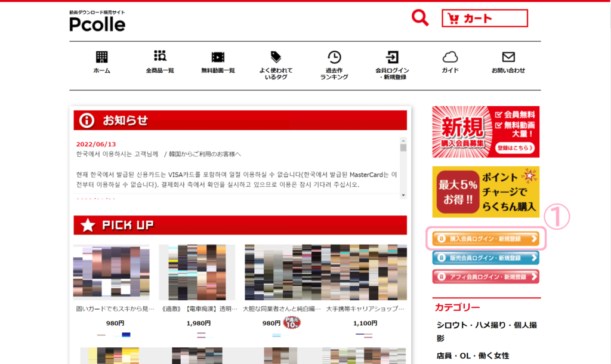Open category 店員・OL・働く女性
The height and width of the screenshot is (364, 611).
click(x=472, y=356)
